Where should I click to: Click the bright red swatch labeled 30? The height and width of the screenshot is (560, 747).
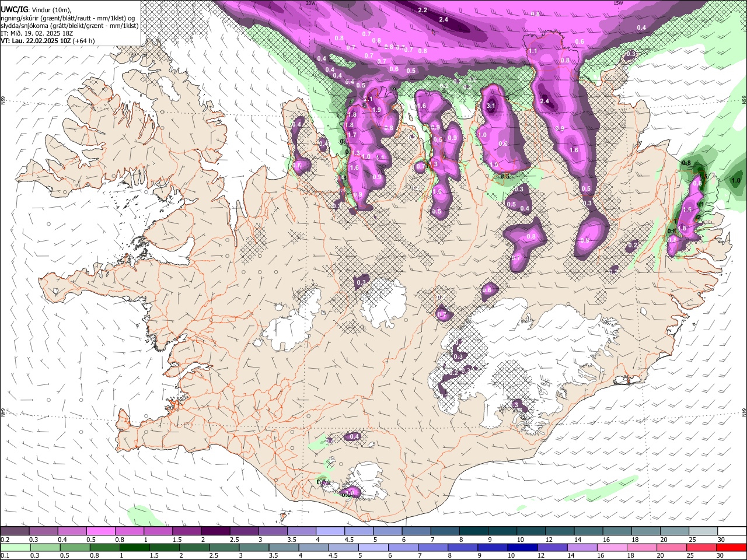[x=732, y=547]
